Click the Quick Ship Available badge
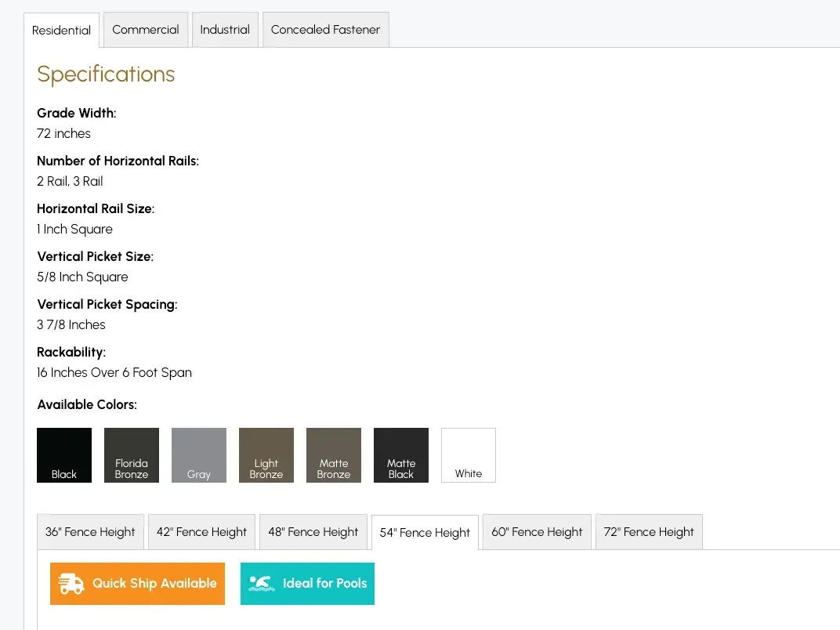This screenshot has width=840, height=630. pyautogui.click(x=138, y=584)
